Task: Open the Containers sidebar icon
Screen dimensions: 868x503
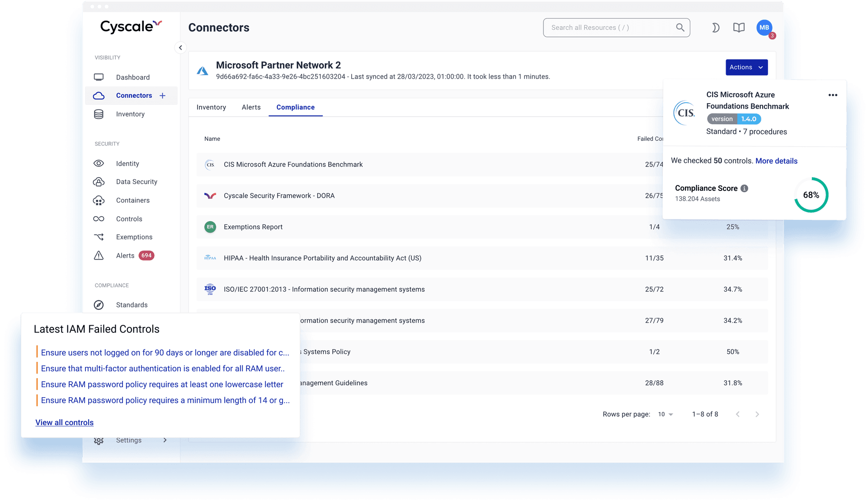Action: [99, 200]
